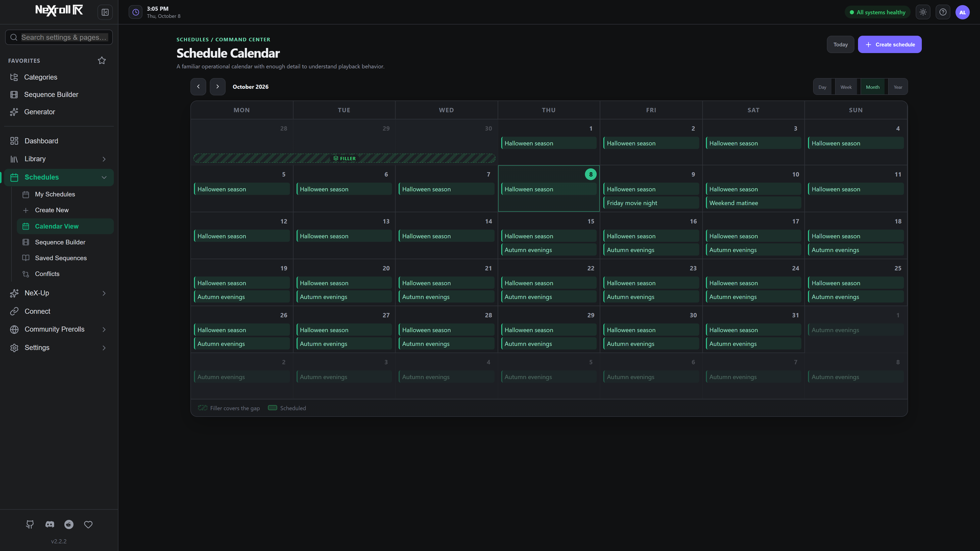Select Create New schedule item
Screen dimensions: 980x551
tap(65, 210)
